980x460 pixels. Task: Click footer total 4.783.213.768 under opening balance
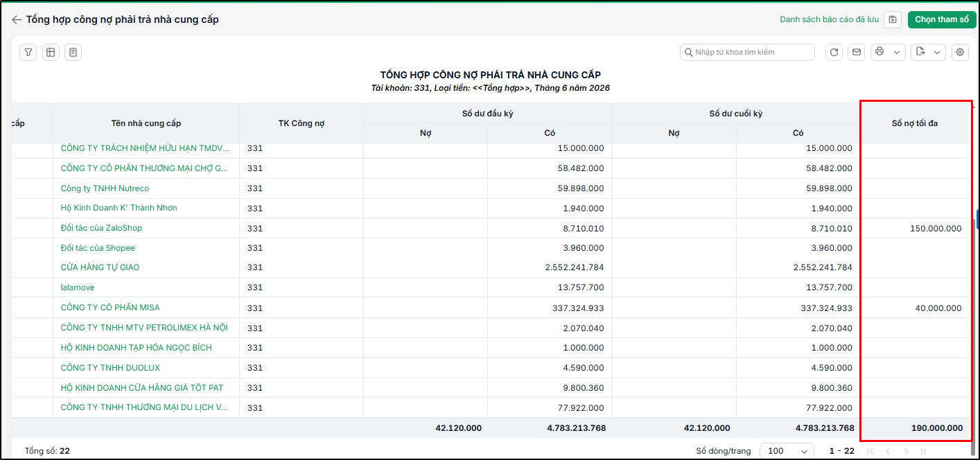pos(576,428)
